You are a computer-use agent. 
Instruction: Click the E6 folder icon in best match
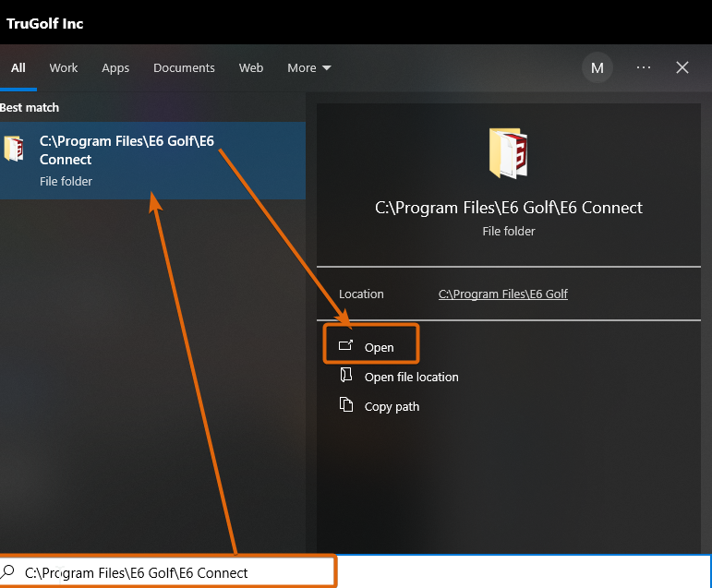pyautogui.click(x=14, y=149)
